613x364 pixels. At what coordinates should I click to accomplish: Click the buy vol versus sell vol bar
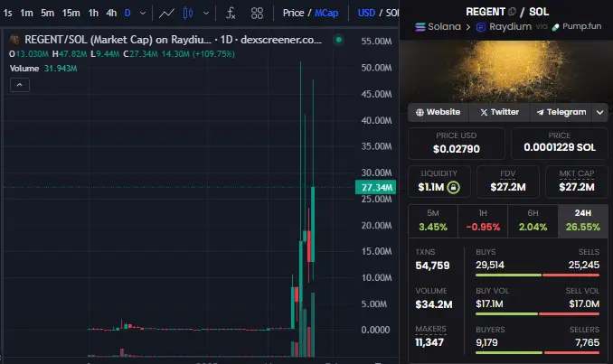(x=538, y=313)
